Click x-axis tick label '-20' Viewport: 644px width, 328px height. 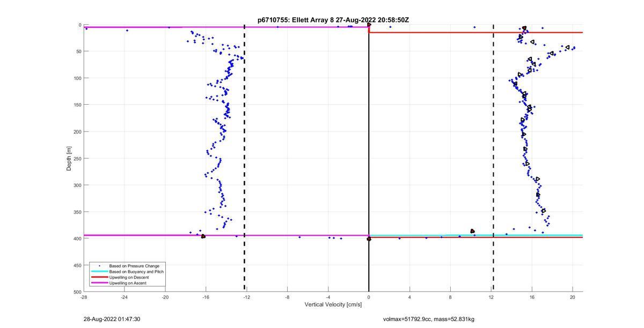tap(165, 297)
